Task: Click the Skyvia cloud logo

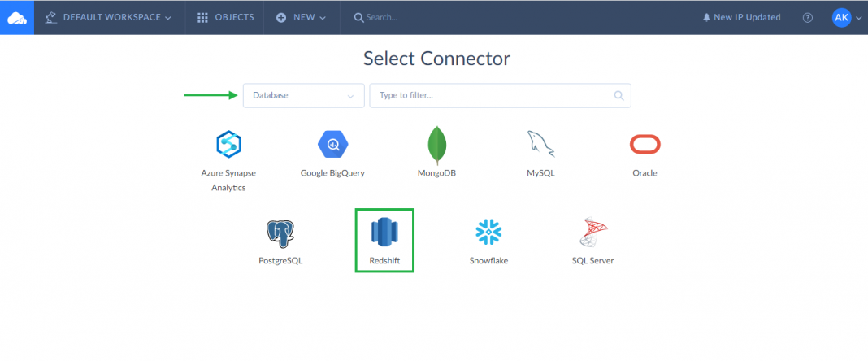Action: pos(17,17)
